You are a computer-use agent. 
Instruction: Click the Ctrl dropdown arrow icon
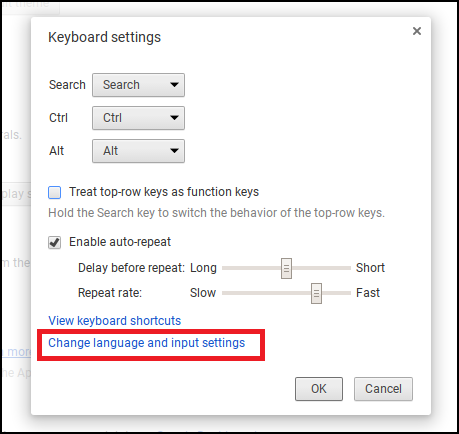click(x=174, y=118)
